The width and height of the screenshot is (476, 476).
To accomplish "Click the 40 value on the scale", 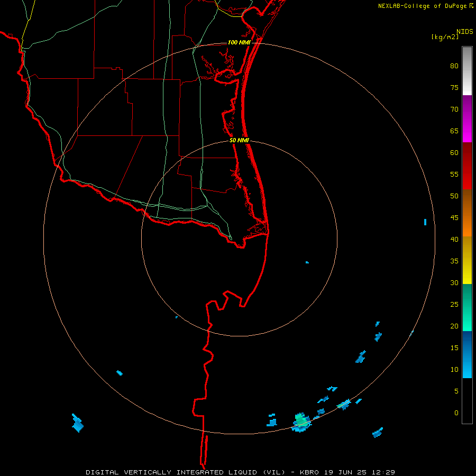I will tap(454, 239).
